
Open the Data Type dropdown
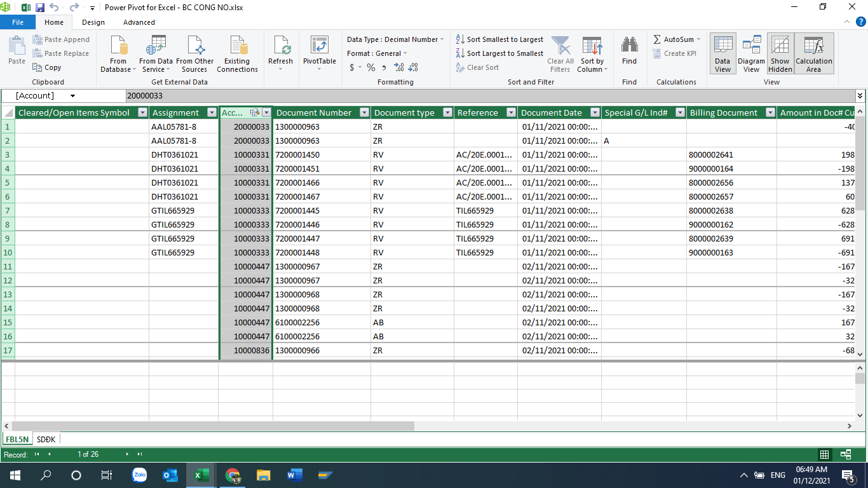tap(442, 39)
